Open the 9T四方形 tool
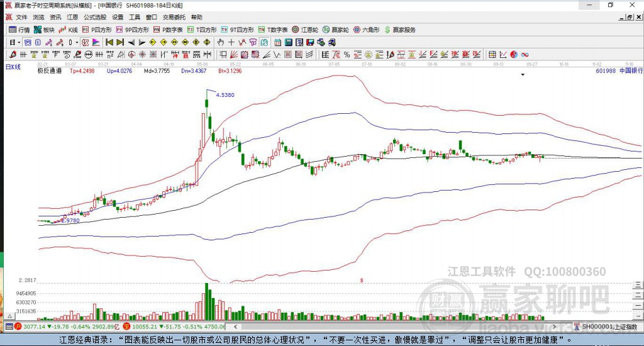The image size is (644, 346). [x=237, y=30]
